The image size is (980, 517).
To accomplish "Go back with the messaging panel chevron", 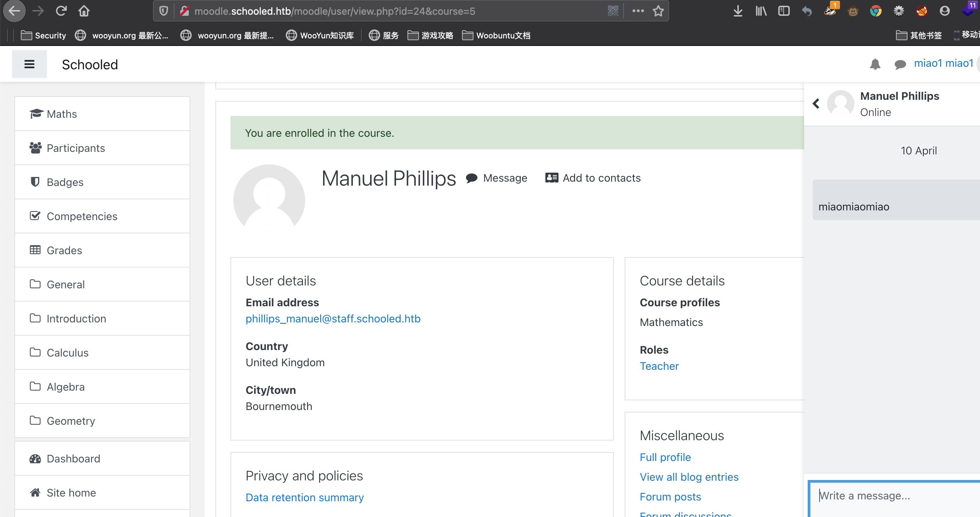I will [x=816, y=103].
